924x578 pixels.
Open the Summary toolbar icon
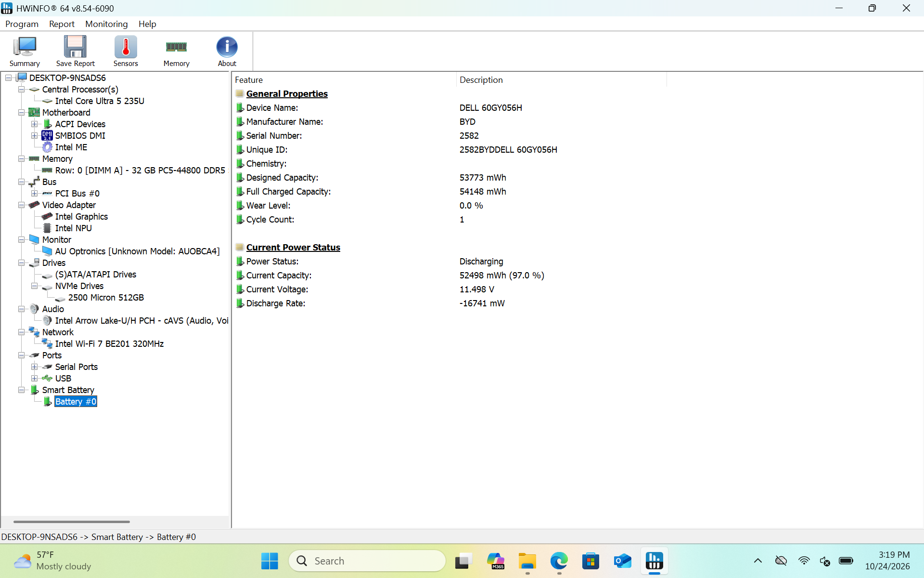pos(25,51)
